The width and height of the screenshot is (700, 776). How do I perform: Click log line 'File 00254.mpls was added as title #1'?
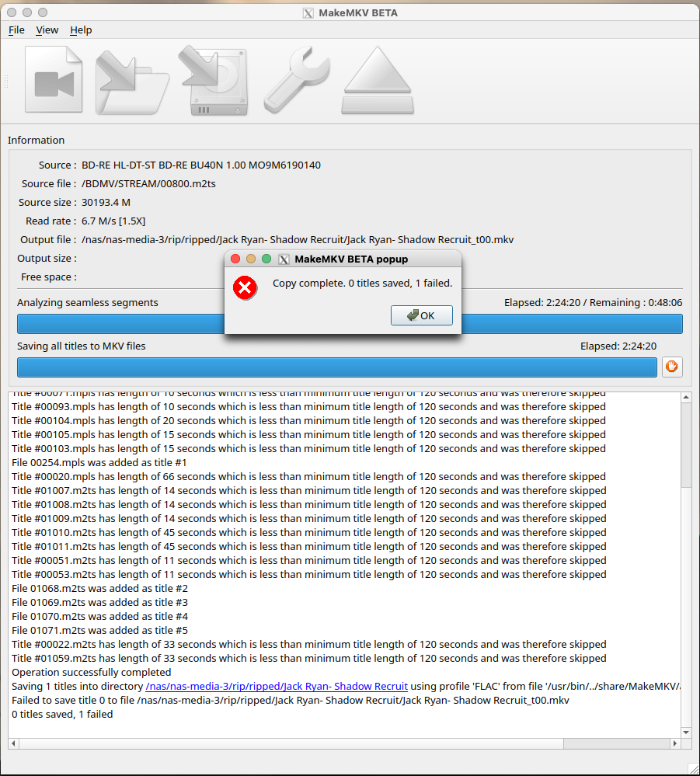pos(99,463)
